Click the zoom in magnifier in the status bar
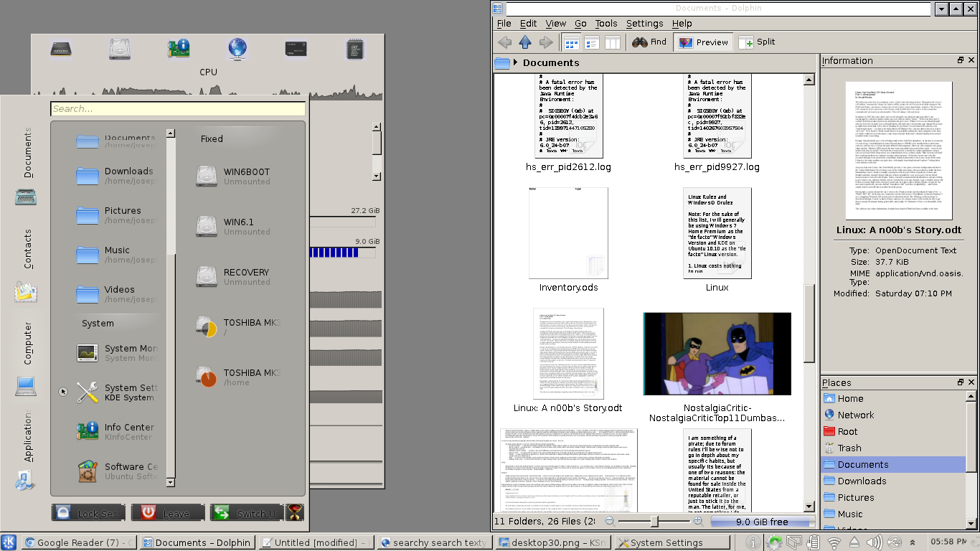This screenshot has height=551, width=980. (x=697, y=521)
